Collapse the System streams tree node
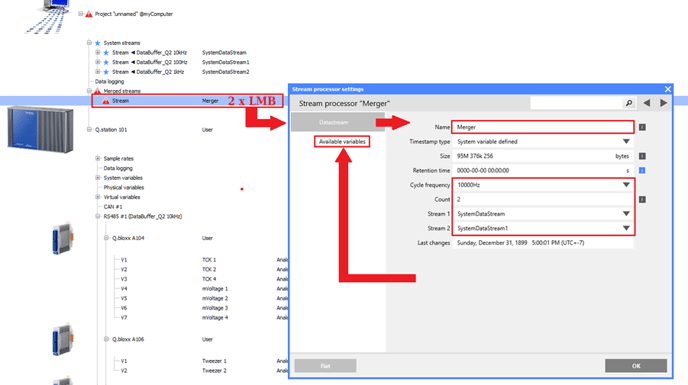The height and width of the screenshot is (385, 688). pos(89,43)
